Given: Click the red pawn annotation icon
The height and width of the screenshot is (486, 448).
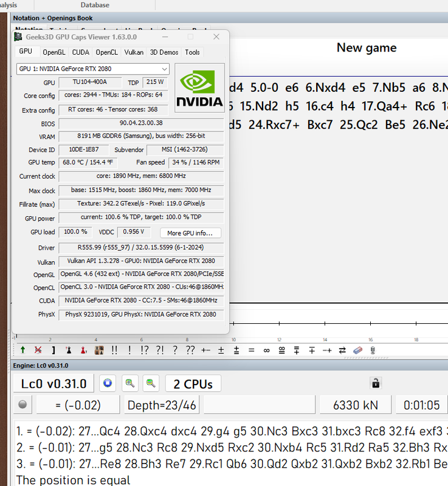Looking at the screenshot, I should pyautogui.click(x=84, y=351).
